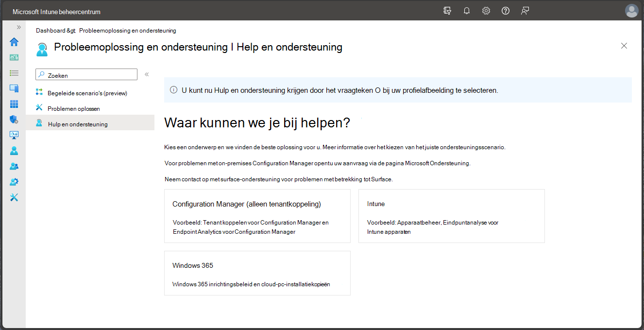This screenshot has width=644, height=330.
Task: Open the Dashboard chart icon in sidebar
Action: coord(14,57)
